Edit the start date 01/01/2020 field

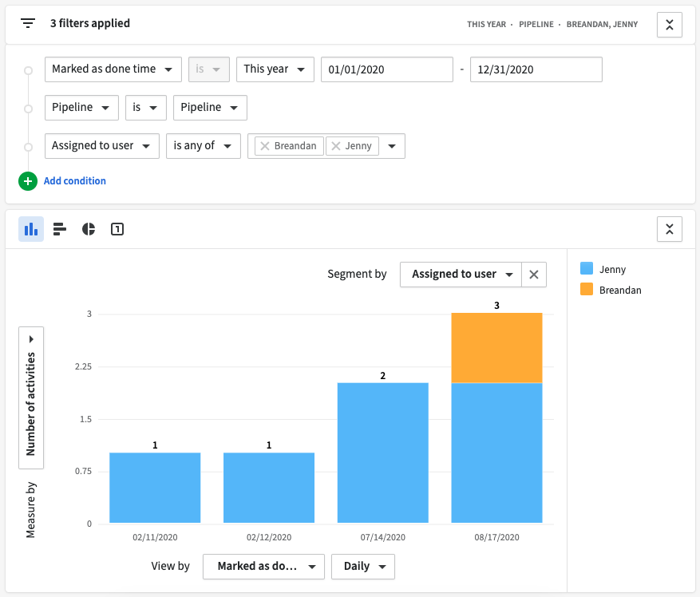(386, 69)
